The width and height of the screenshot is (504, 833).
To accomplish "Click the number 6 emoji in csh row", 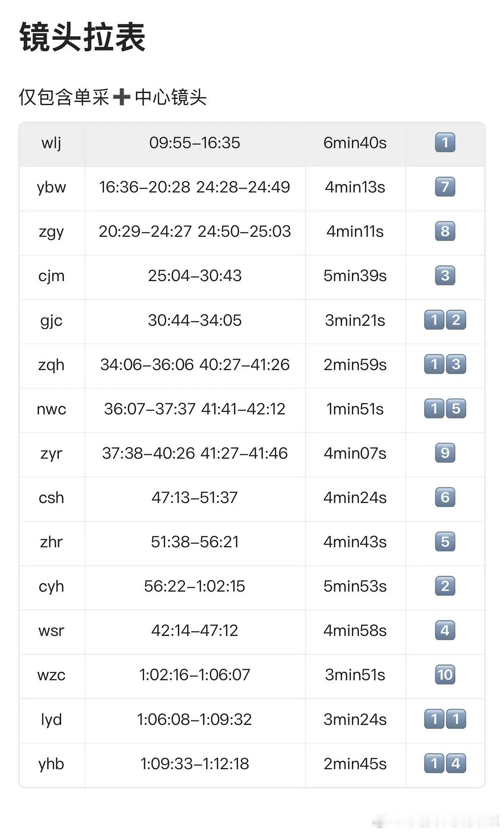I will pos(445,497).
